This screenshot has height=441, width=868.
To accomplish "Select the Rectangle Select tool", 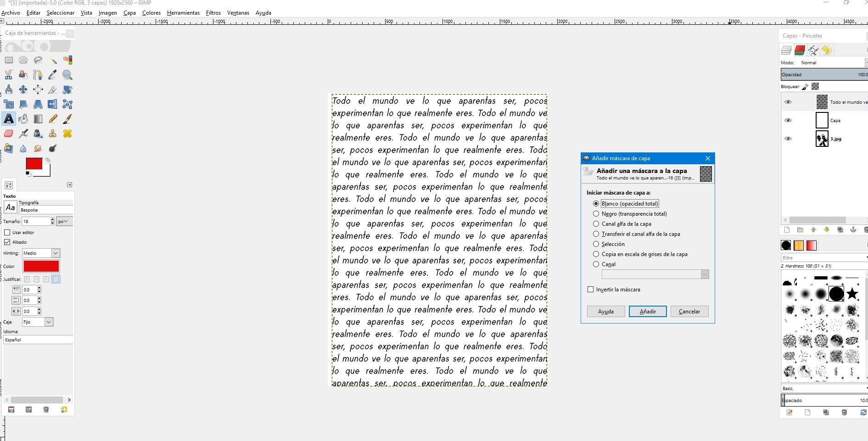I will point(9,60).
